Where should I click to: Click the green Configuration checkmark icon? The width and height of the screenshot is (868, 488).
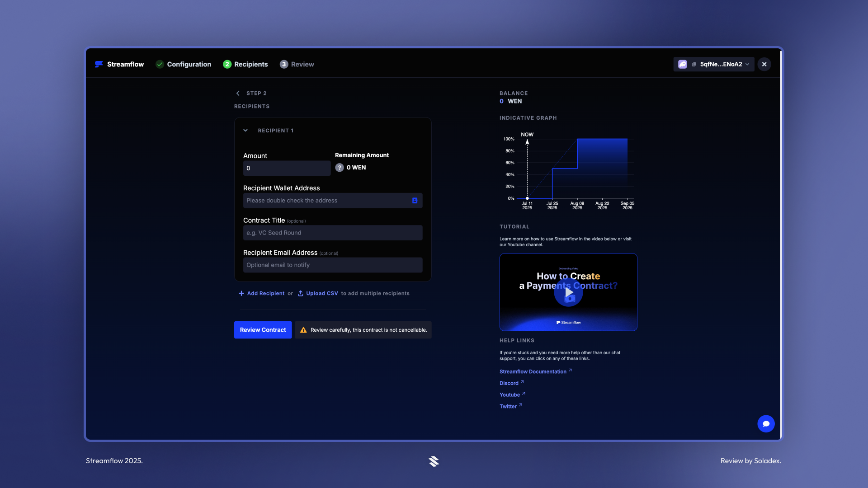(160, 64)
